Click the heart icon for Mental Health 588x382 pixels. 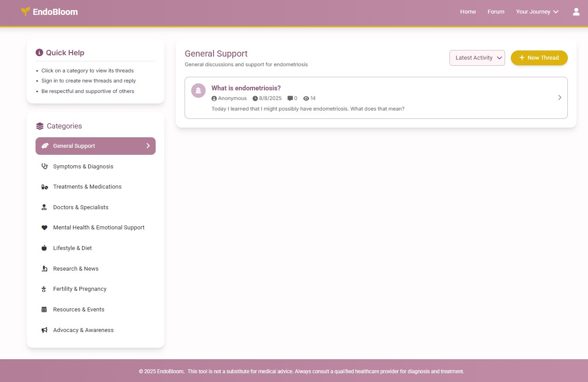[x=44, y=228]
